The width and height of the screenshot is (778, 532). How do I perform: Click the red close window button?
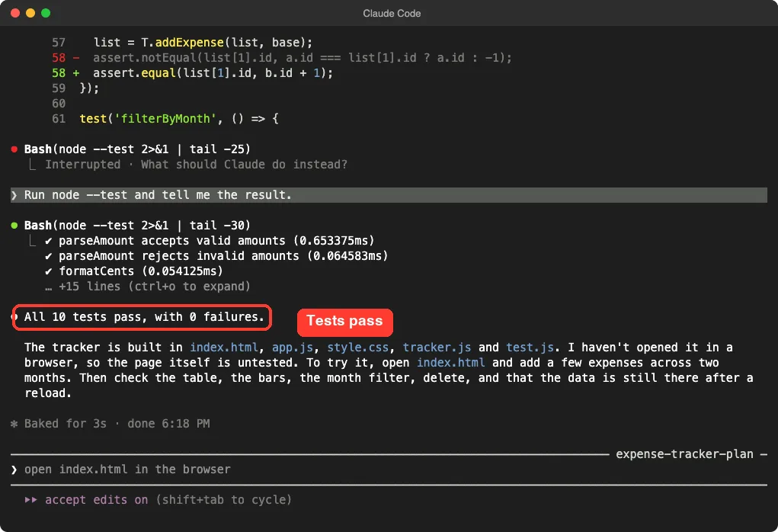15,13
